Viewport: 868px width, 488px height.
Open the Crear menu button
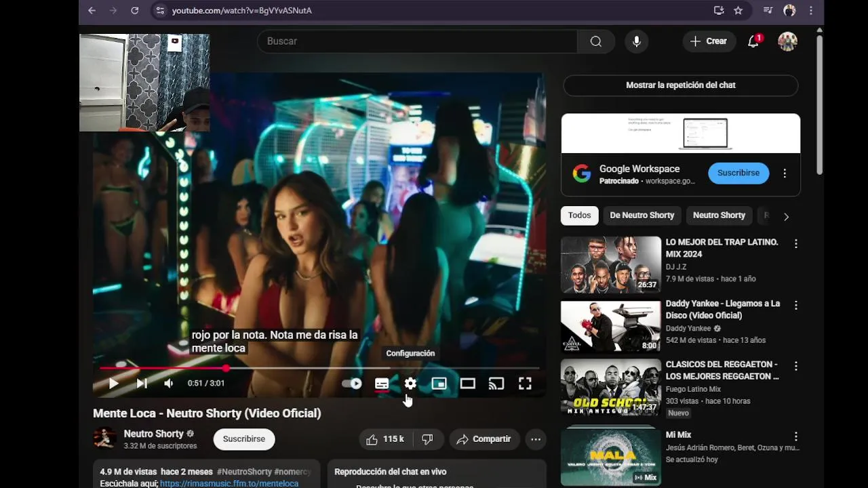point(709,41)
